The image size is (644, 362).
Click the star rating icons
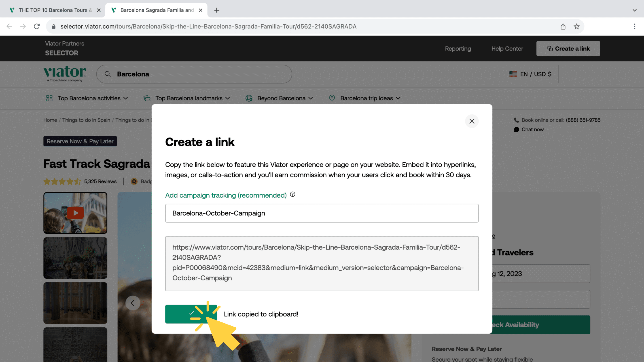pyautogui.click(x=62, y=181)
